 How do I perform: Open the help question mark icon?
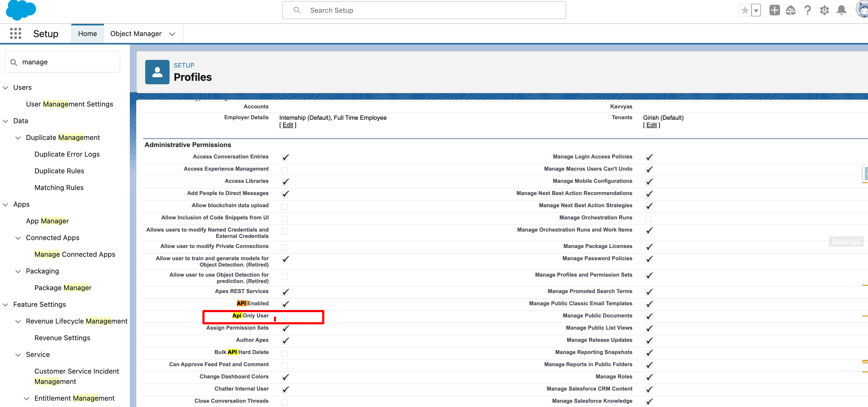[807, 10]
